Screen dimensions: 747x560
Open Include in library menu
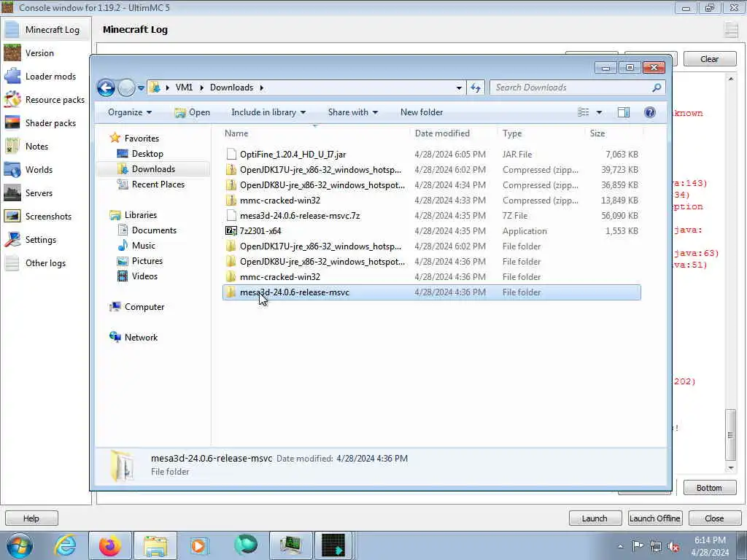pyautogui.click(x=268, y=112)
